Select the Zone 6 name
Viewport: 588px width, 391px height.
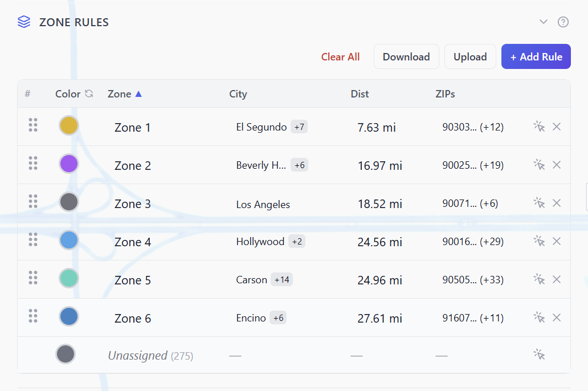[x=132, y=318]
